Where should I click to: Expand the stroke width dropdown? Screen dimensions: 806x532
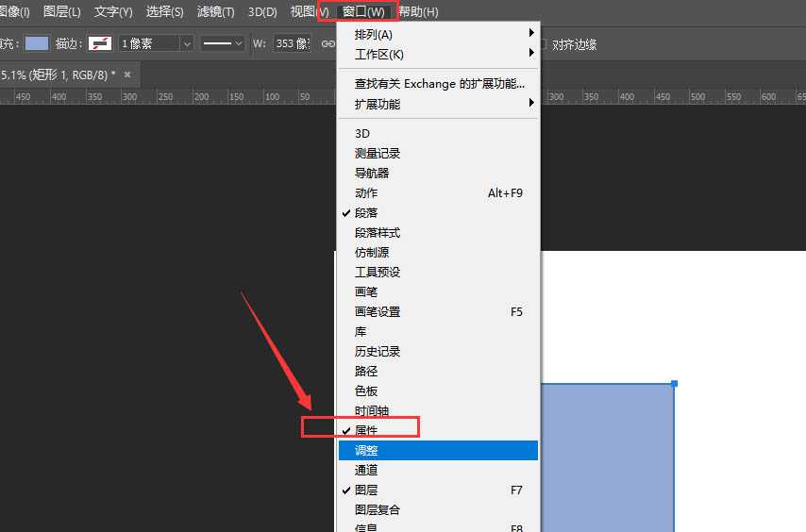(x=186, y=43)
